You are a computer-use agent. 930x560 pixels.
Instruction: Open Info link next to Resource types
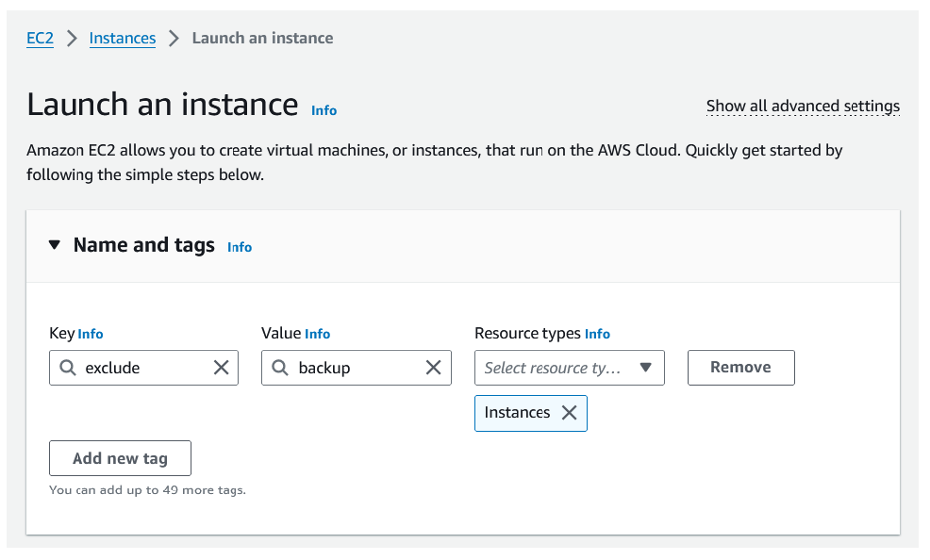(597, 334)
